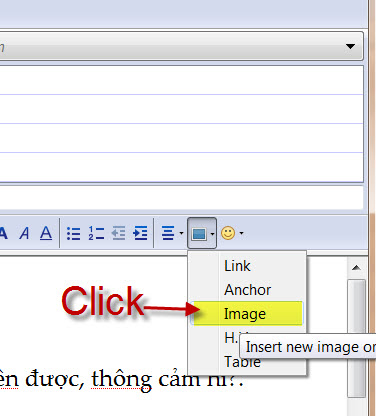Viewport: 376px width, 416px height.
Task: Apply numbered list formatting
Action: [x=96, y=233]
